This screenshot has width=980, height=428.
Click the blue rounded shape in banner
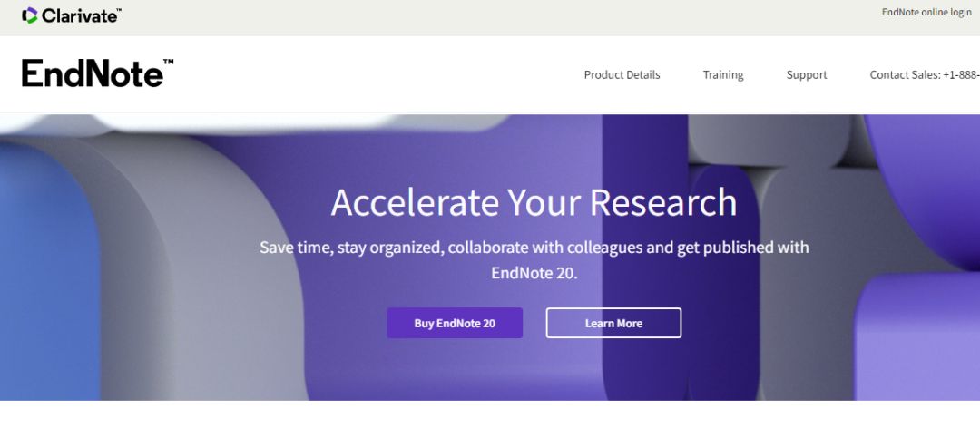click(x=47, y=268)
